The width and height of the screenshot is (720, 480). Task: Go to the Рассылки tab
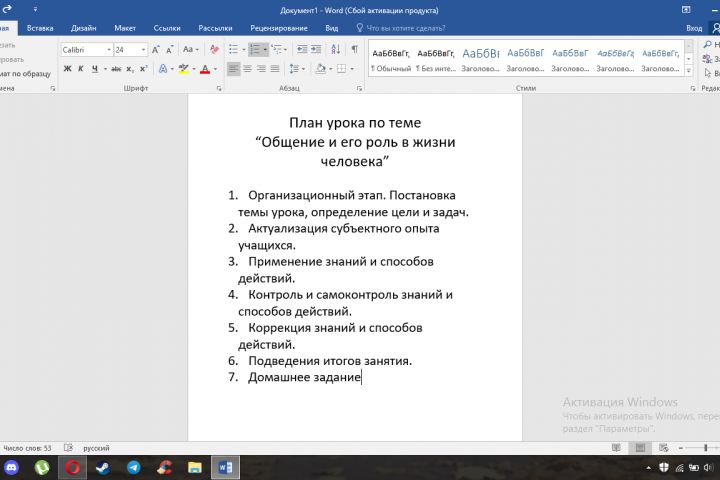[x=215, y=28]
